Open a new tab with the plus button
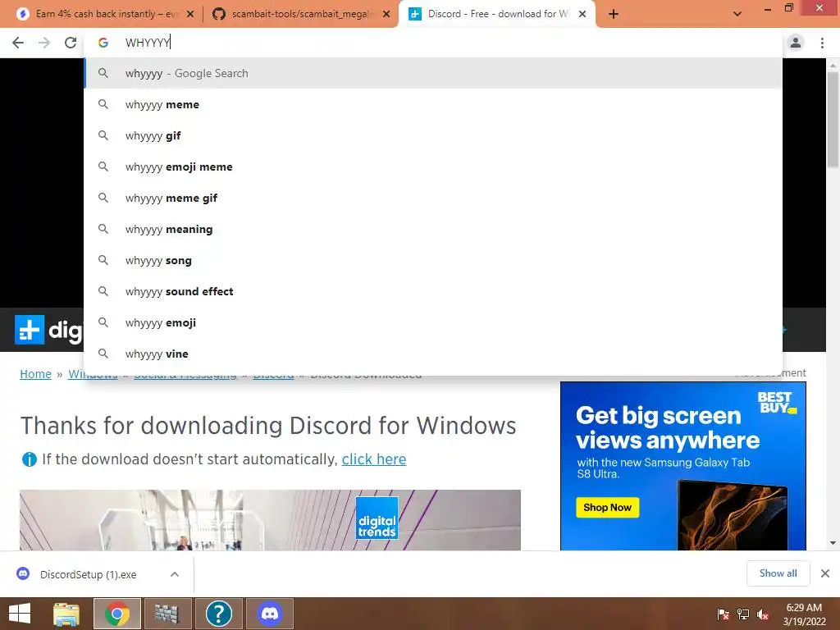This screenshot has width=840, height=630. (614, 14)
